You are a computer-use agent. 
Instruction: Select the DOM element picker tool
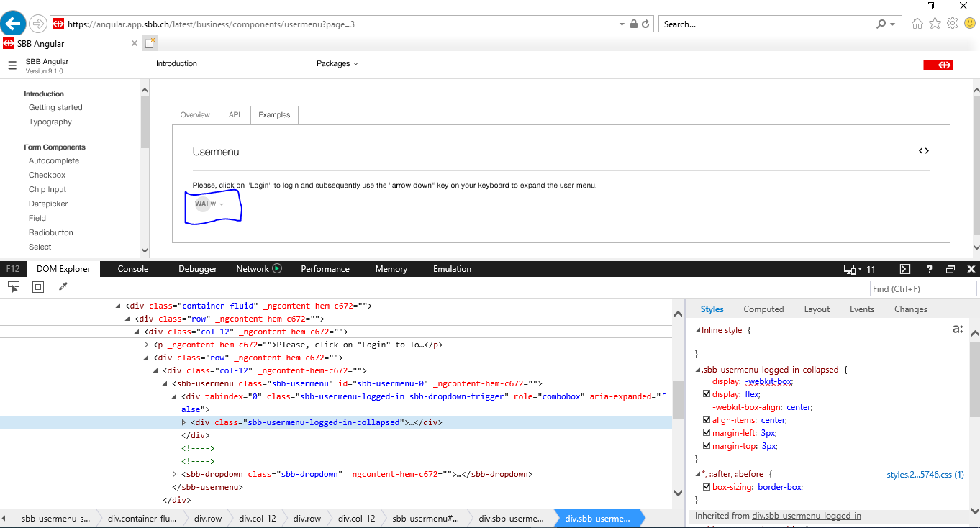coord(13,286)
